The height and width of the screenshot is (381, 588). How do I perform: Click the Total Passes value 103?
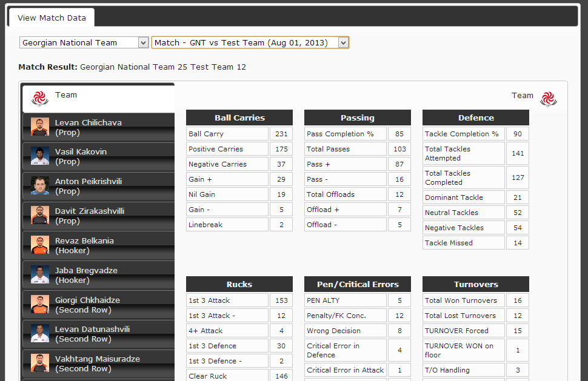tap(399, 149)
